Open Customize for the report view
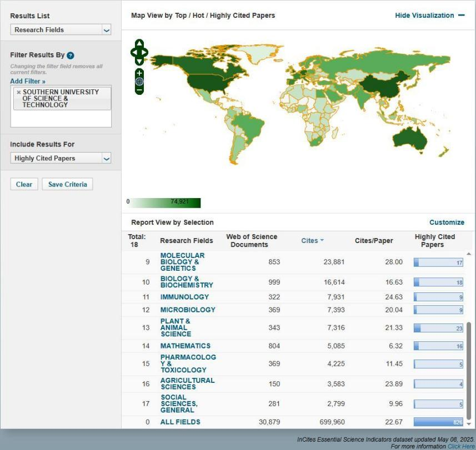476x450 pixels. [x=447, y=223]
